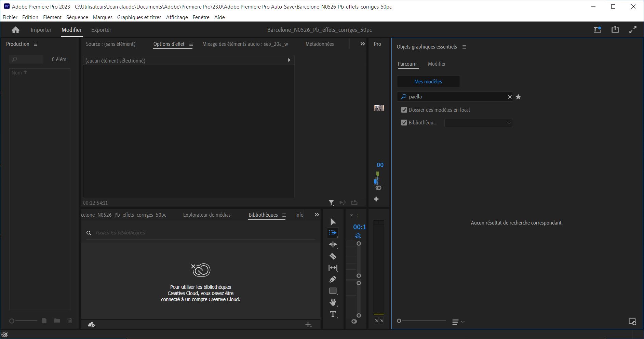Select the Razor tool
644x339 pixels.
coord(333,256)
